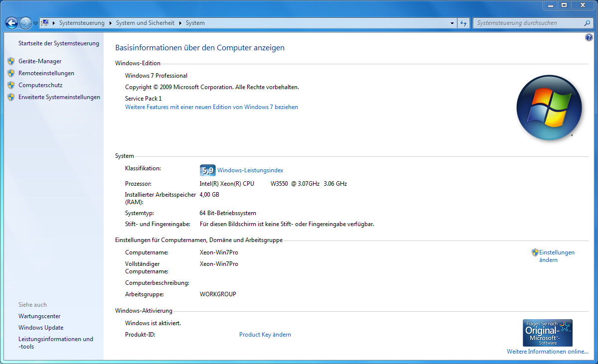Minimize the System window
Screen dimensions: 598x364
point(550,5)
